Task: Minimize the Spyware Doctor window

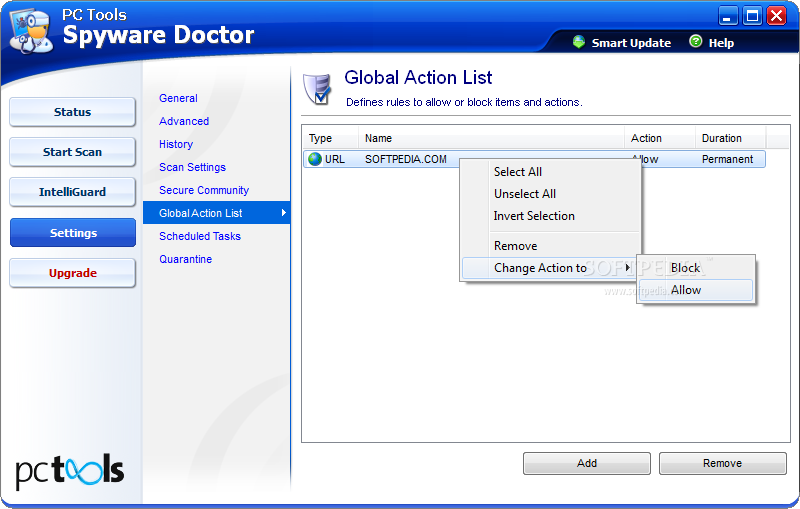Action: (x=728, y=16)
